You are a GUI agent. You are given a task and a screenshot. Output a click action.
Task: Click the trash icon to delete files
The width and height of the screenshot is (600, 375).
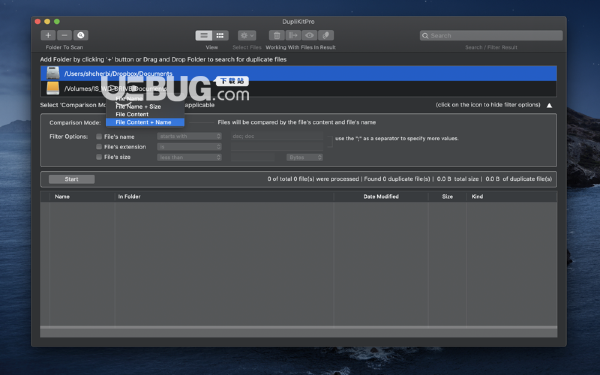(x=277, y=36)
